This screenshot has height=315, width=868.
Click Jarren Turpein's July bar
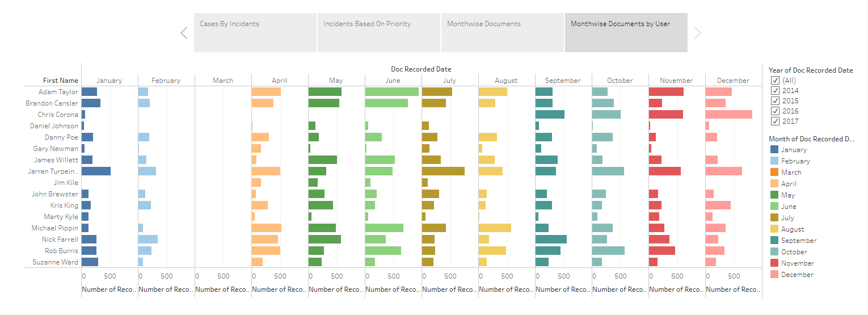point(443,171)
